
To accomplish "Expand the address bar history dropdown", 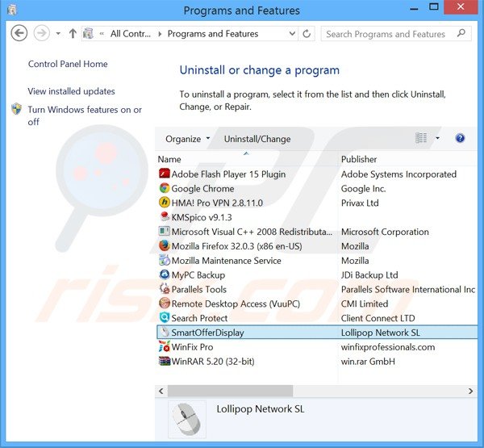I will (292, 33).
